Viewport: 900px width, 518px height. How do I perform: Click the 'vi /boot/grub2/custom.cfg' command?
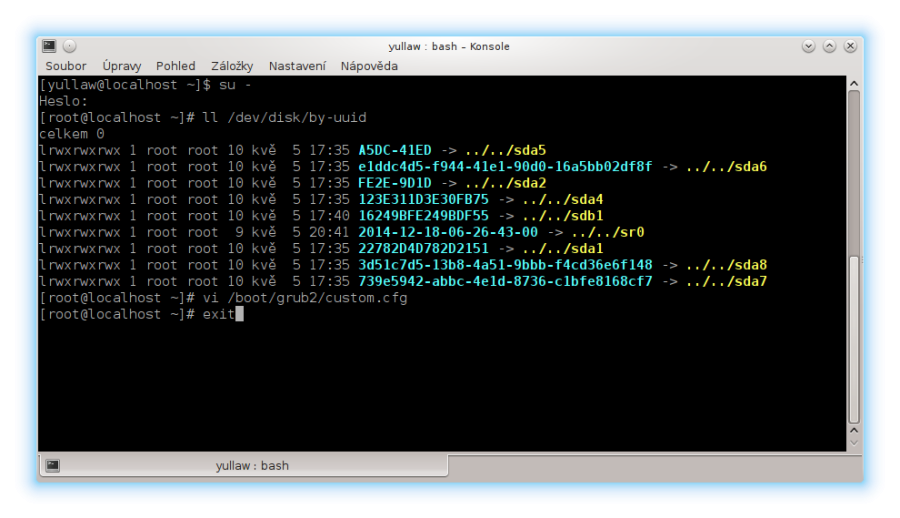click(305, 298)
